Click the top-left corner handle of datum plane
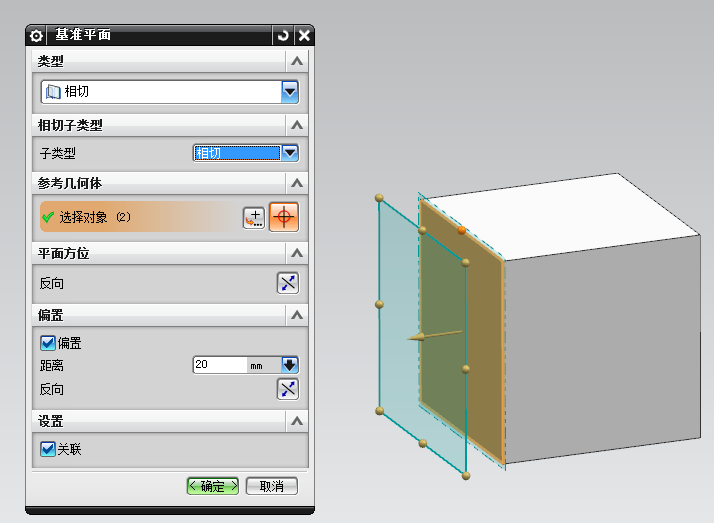 (x=379, y=198)
